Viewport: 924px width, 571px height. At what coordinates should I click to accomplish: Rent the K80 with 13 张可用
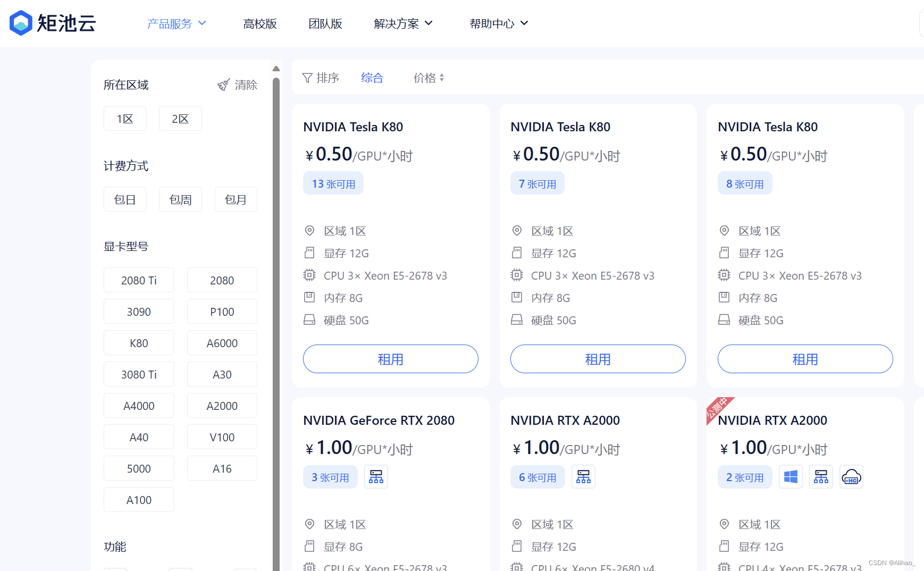pos(391,359)
